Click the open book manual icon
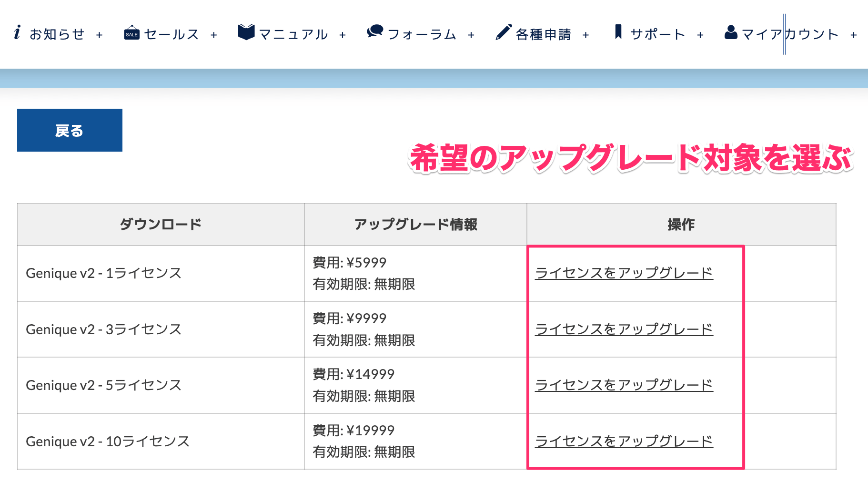This screenshot has width=868, height=493. click(x=246, y=32)
